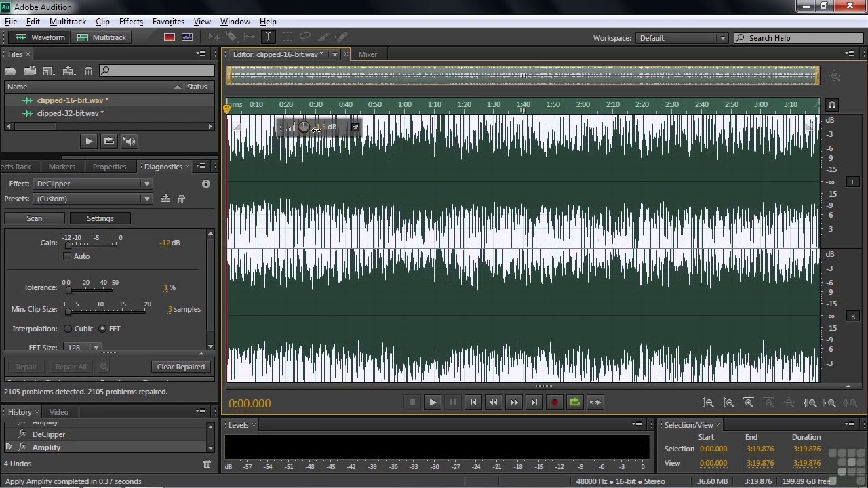Zoom in on amplitude
The height and width of the screenshot is (488, 868).
click(x=709, y=403)
